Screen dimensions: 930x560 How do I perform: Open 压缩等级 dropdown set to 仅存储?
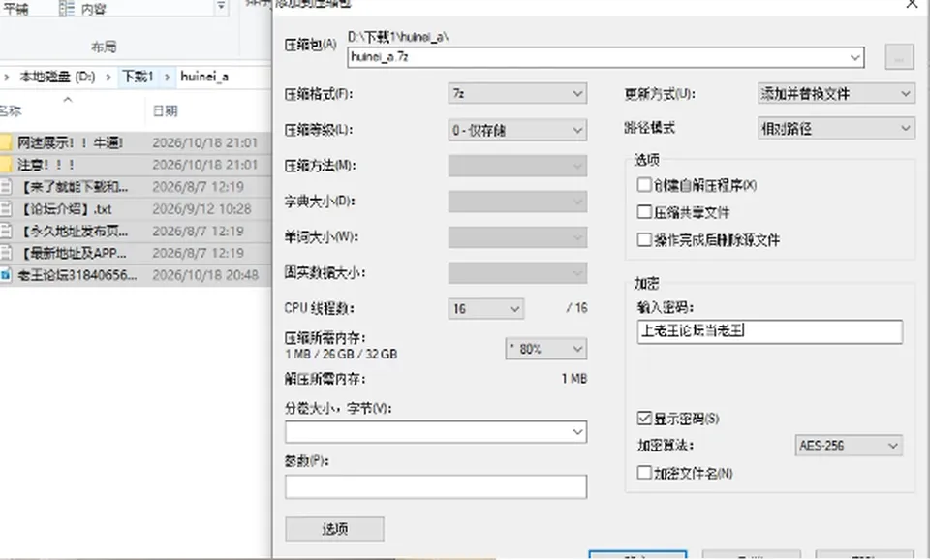517,130
